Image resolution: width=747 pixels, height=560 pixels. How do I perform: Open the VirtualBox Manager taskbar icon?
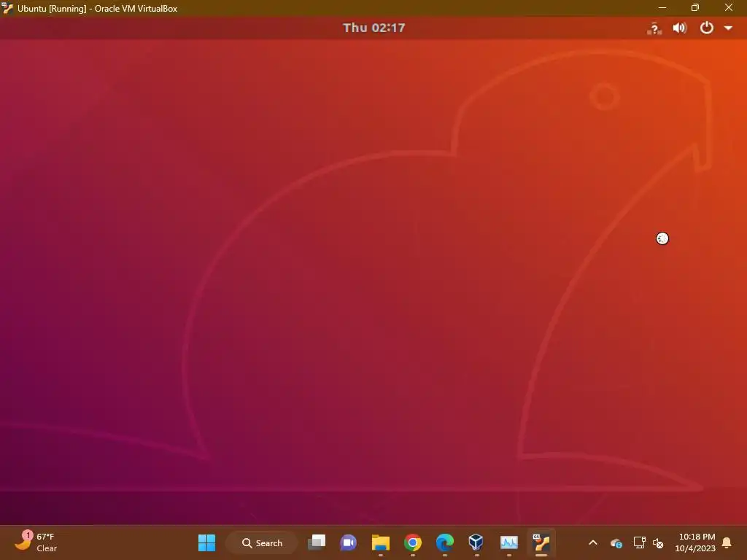[476, 542]
